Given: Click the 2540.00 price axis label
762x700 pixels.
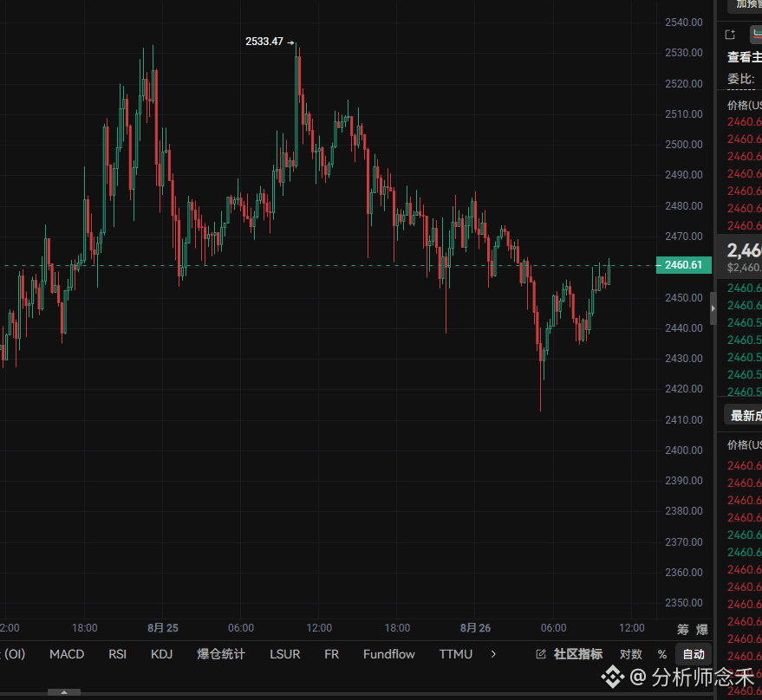Looking at the screenshot, I should tap(684, 23).
